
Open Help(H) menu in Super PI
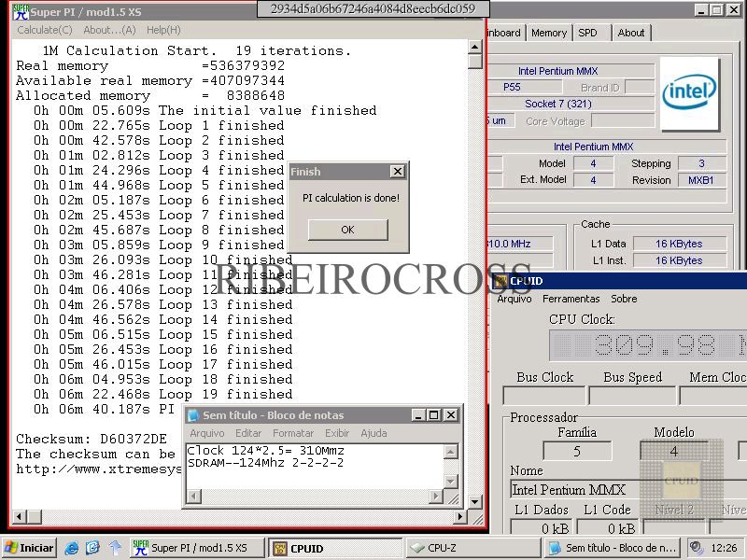click(163, 30)
